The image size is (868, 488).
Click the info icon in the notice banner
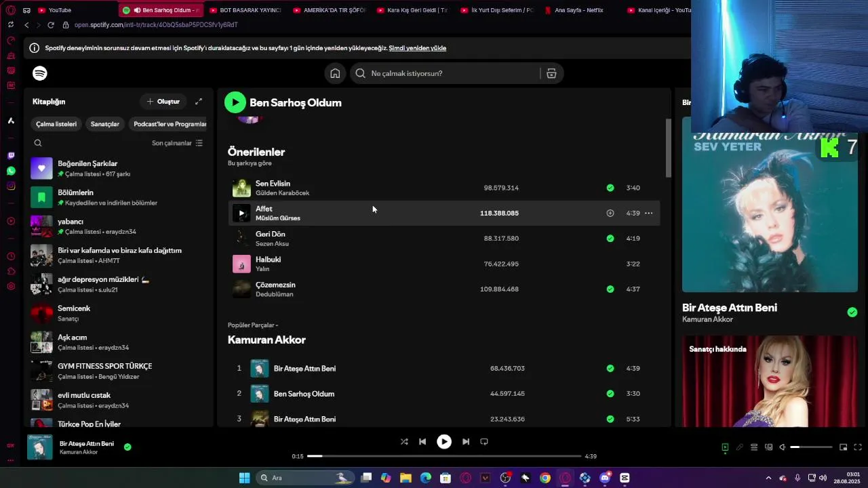coord(34,48)
